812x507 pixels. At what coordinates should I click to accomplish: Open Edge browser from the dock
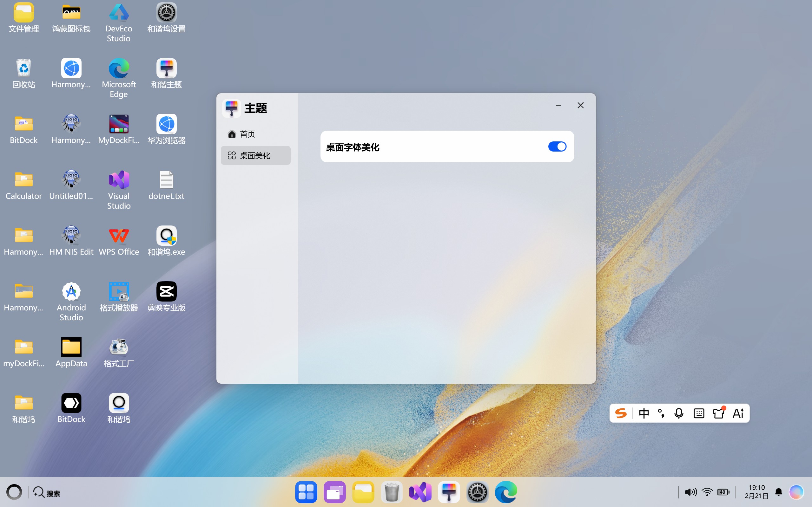(506, 492)
